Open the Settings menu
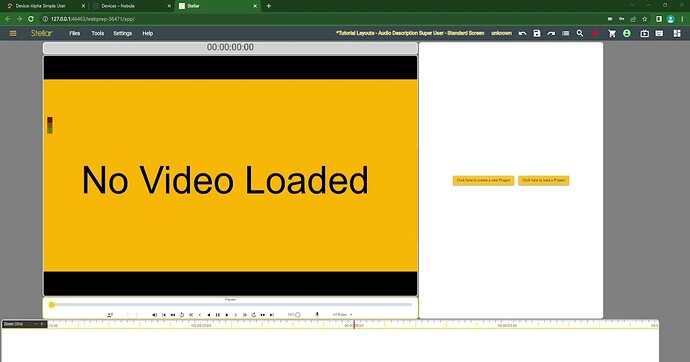This screenshot has width=690, height=362. 123,33
